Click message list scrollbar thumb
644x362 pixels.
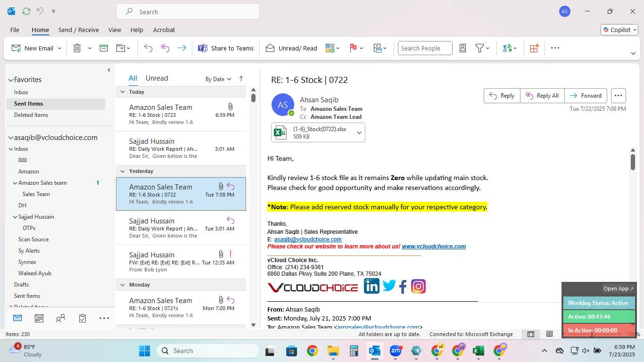(253, 98)
